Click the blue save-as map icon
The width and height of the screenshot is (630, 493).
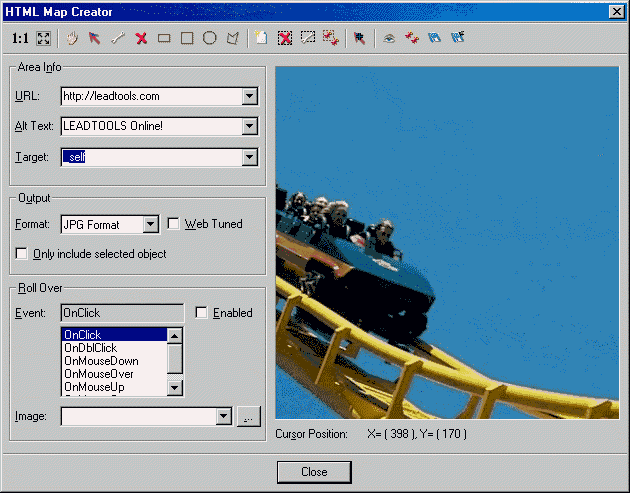pos(458,38)
